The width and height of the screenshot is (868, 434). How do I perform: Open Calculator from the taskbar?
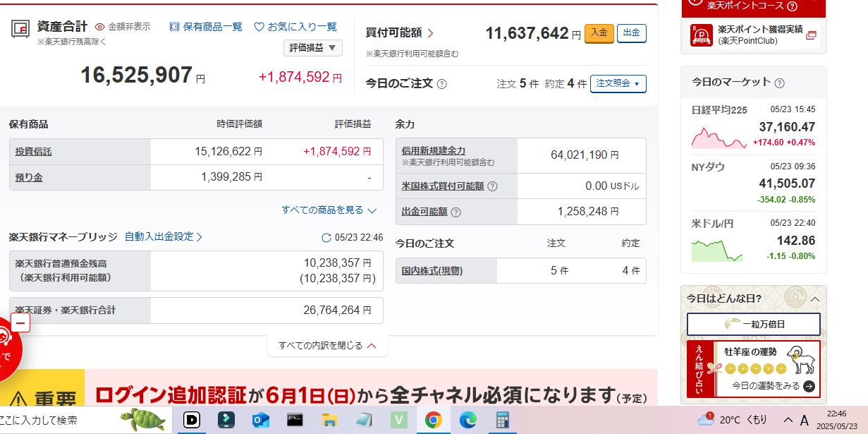click(x=502, y=420)
